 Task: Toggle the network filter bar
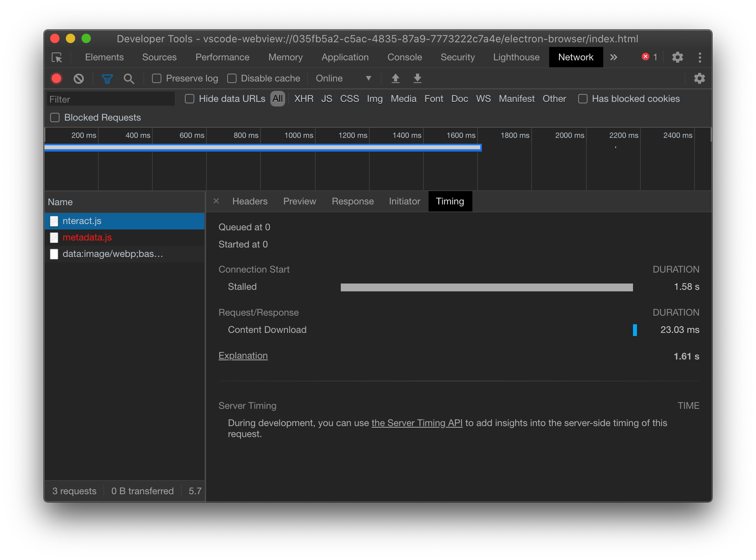coord(107,78)
